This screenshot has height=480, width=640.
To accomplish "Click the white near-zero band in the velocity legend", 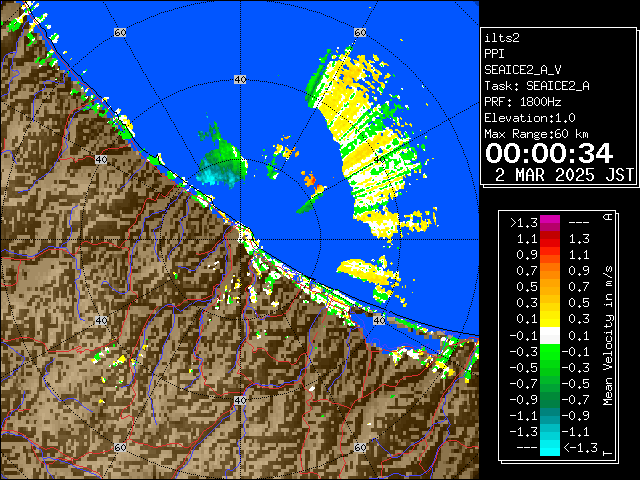I will coord(550,336).
